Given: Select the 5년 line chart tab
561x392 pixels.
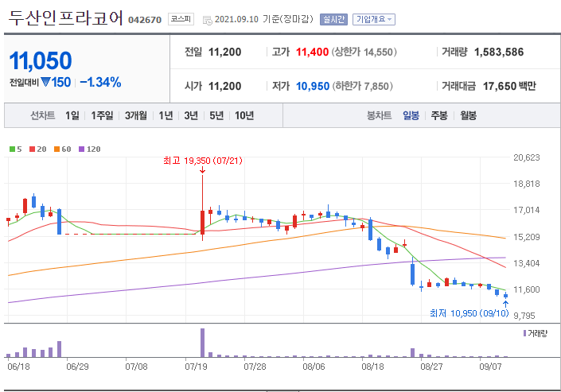Looking at the screenshot, I should tap(216, 115).
